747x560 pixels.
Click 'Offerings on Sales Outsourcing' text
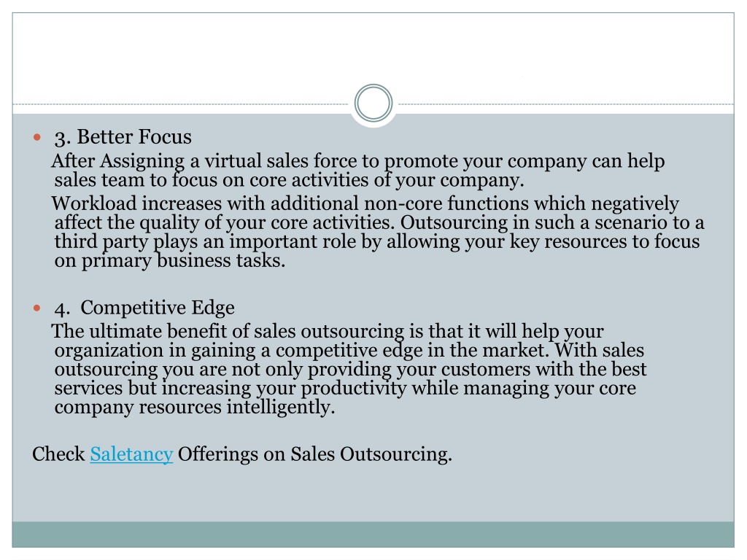click(315, 454)
